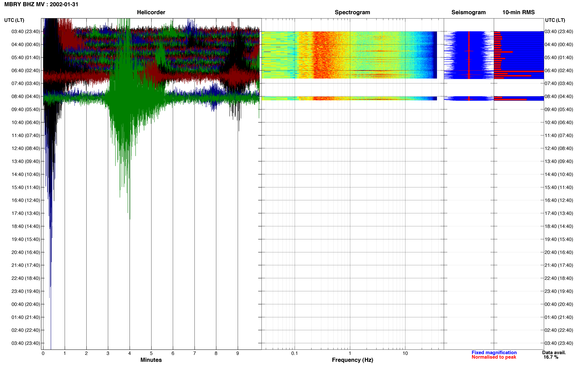The image size is (588, 368).
Task: Click left time label '07:40 (03:40)'
Action: click(26, 83)
